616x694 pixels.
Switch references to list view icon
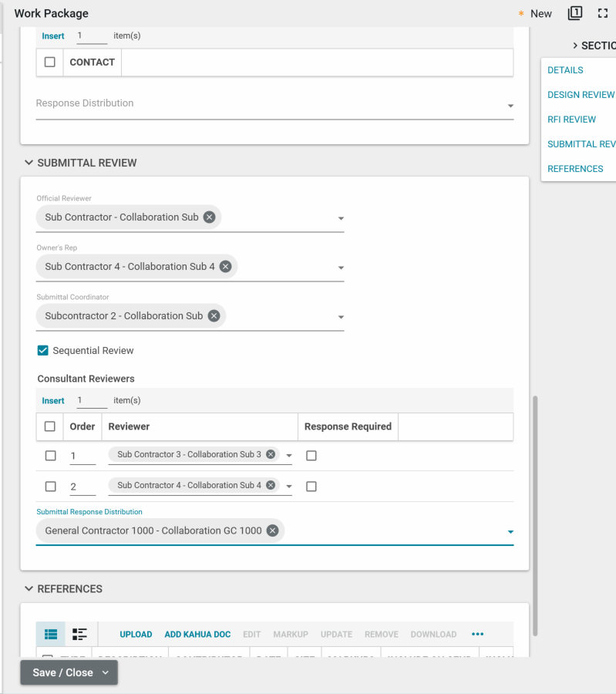(x=51, y=635)
